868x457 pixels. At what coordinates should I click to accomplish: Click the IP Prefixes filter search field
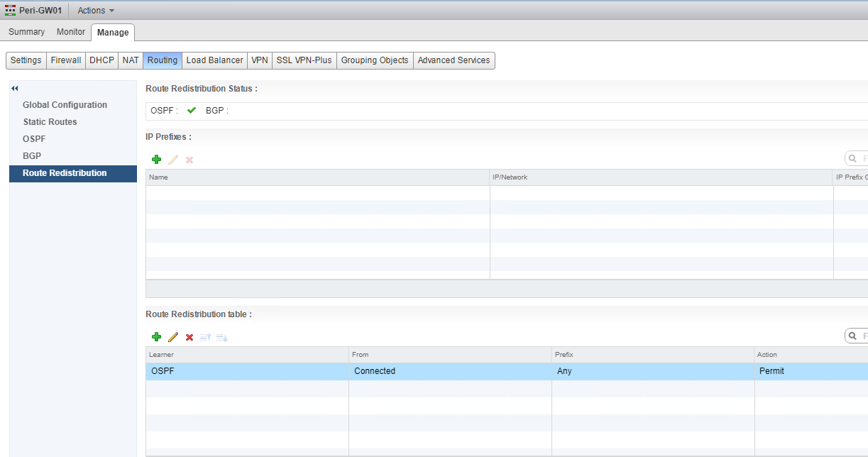859,158
